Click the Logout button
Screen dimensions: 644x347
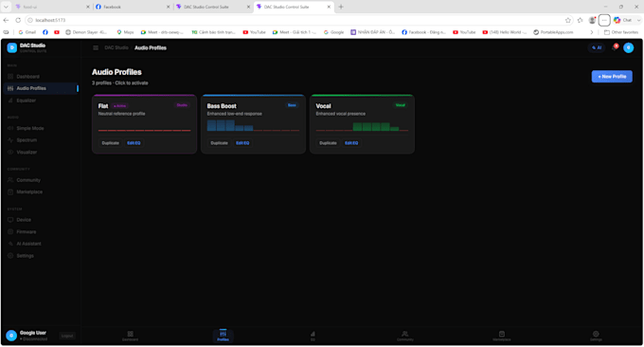click(x=67, y=336)
